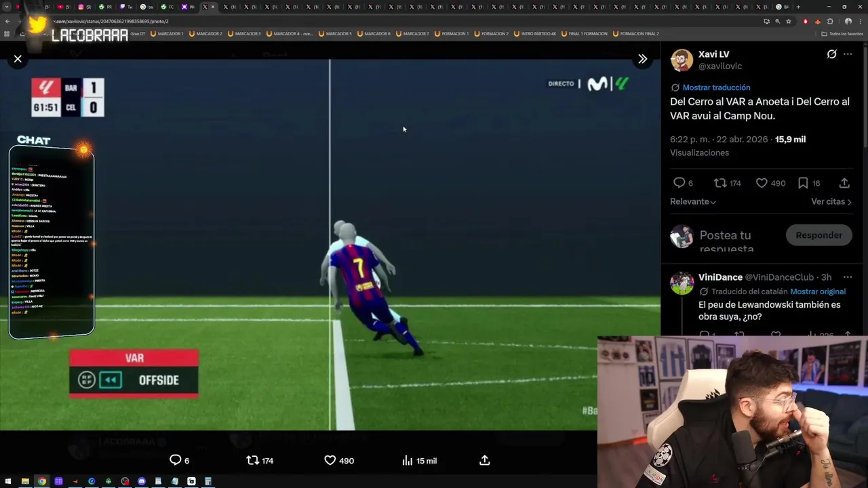The image size is (868, 488).
Task: Click the zoom magnifier in address bar
Action: pos(777,21)
